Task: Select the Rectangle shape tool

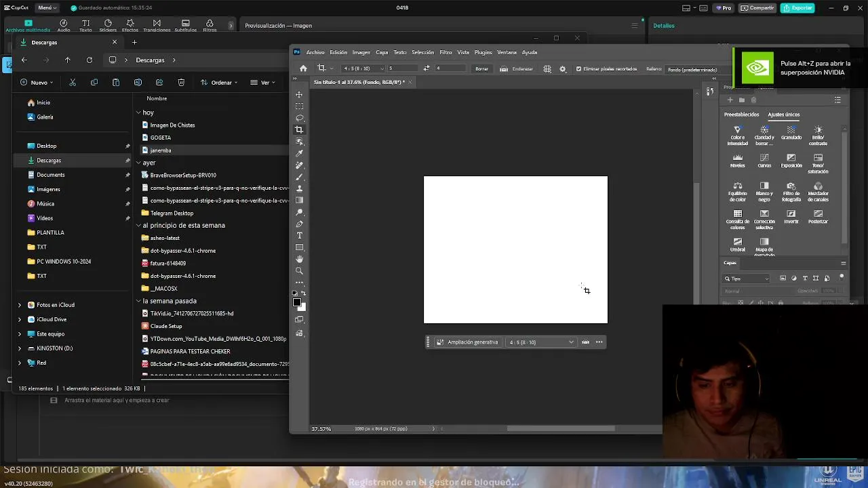Action: coord(299,247)
